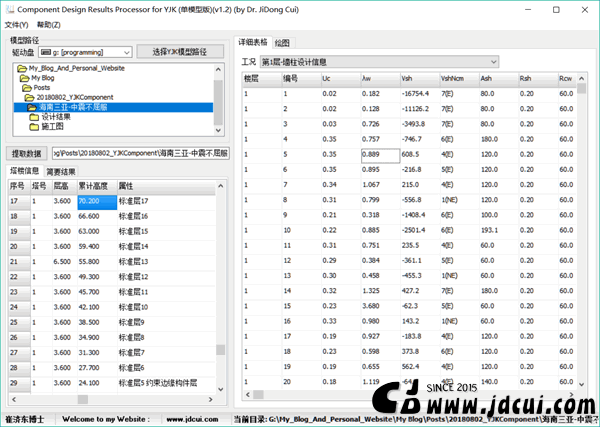Click tower table horizontal scrollbar left arrow

(x=14, y=399)
